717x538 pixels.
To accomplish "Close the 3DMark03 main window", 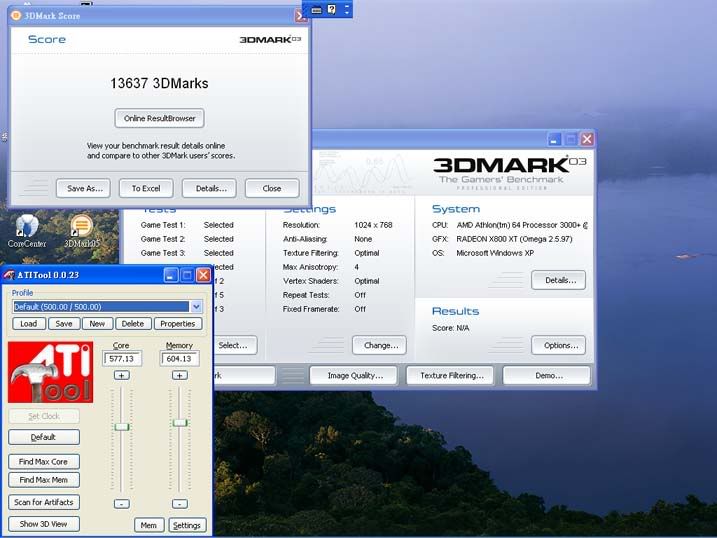I will [x=587, y=139].
